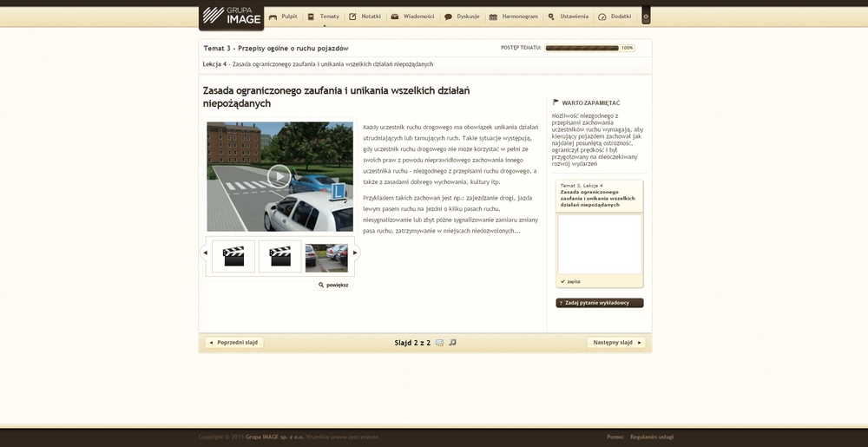
Task: Click Temat 3 topic title text
Action: (x=276, y=48)
